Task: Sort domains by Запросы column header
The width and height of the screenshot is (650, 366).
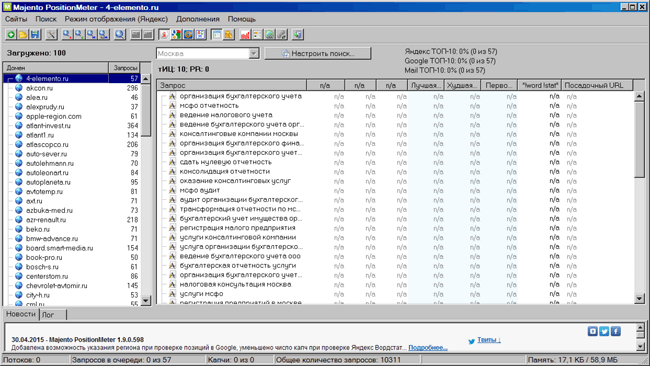Action: (x=124, y=68)
